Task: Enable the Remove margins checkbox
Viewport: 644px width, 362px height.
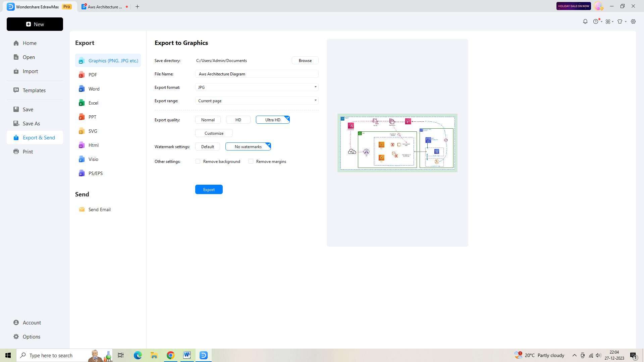Action: point(251,161)
